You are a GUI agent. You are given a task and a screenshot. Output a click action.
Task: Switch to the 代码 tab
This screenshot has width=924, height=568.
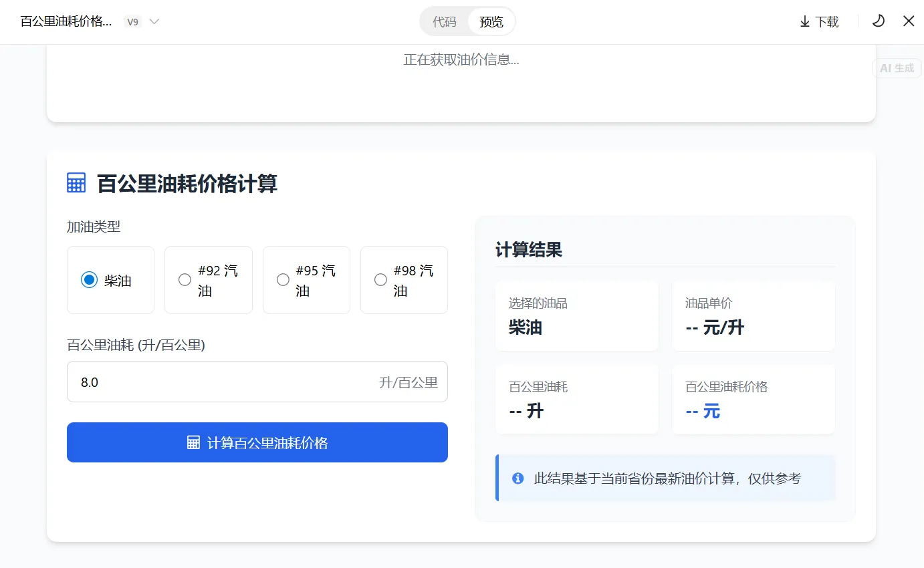pos(443,21)
